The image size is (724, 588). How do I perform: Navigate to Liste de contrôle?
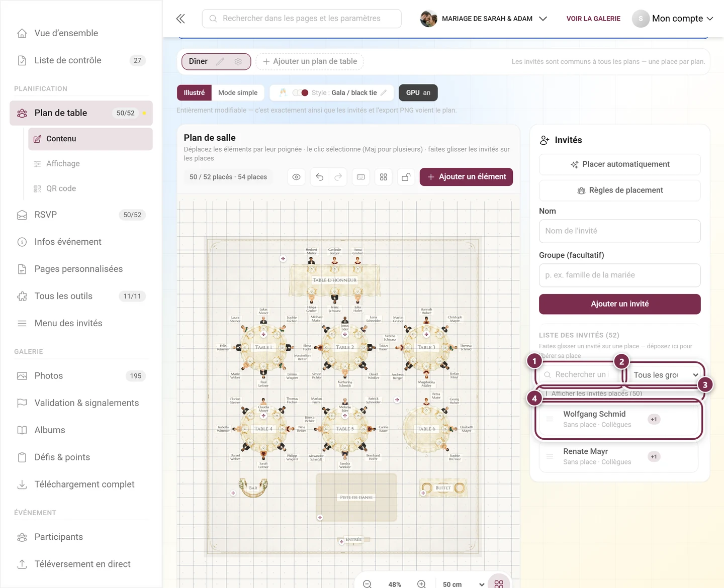coord(81,60)
